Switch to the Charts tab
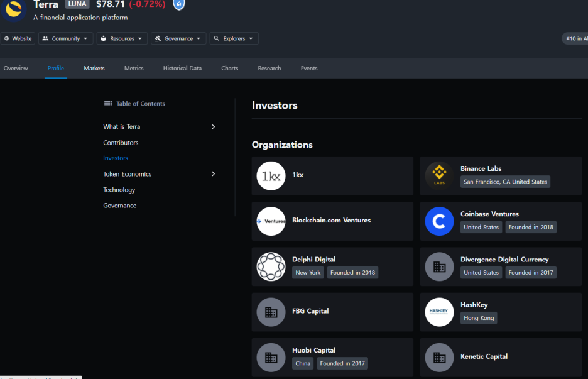The height and width of the screenshot is (379, 588). coord(229,69)
